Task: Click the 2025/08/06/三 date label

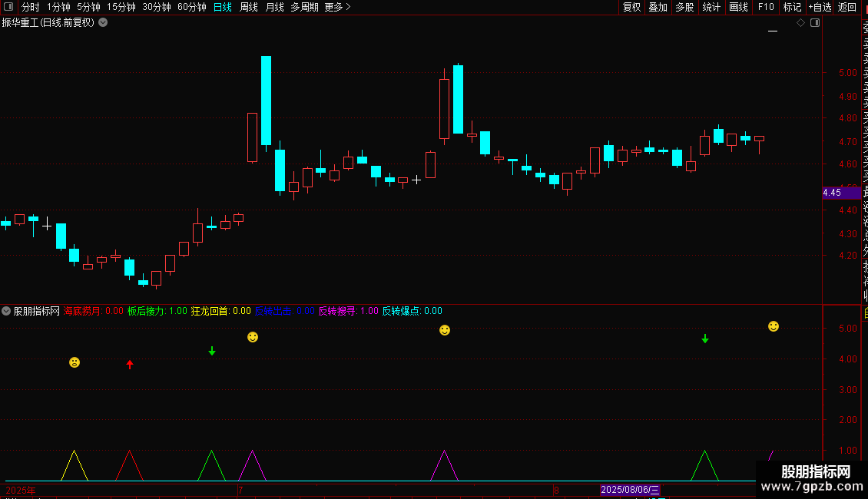Action: [x=630, y=490]
